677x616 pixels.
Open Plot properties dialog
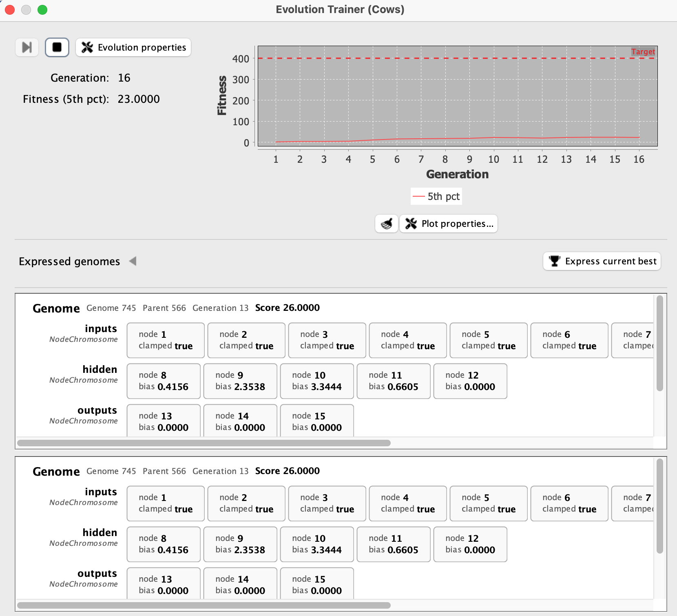tap(449, 224)
